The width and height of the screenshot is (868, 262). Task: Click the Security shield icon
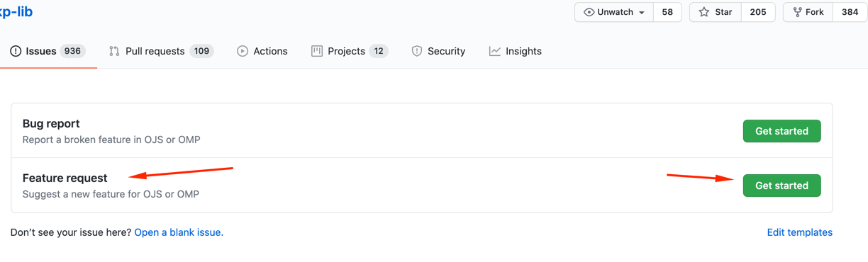click(417, 51)
